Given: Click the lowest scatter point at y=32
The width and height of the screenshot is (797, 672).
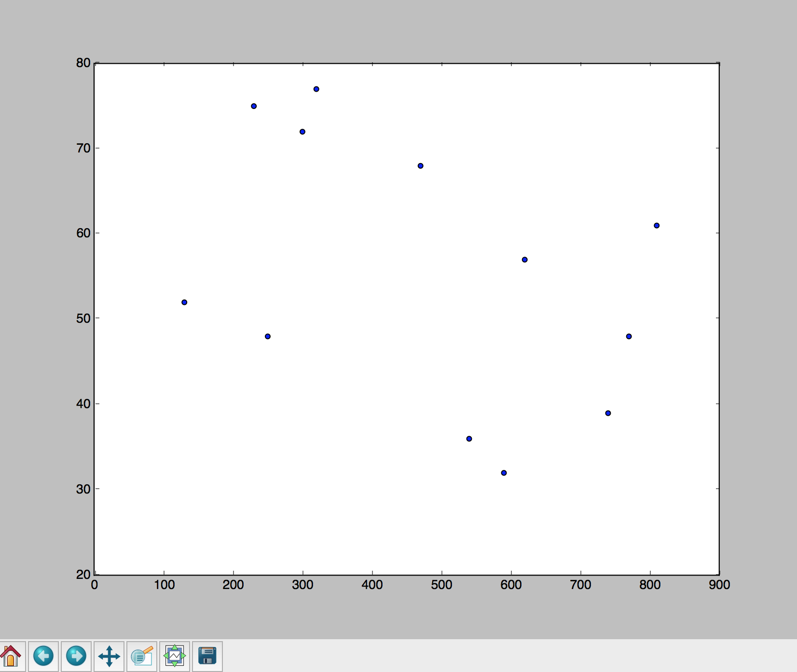Looking at the screenshot, I should (x=504, y=473).
